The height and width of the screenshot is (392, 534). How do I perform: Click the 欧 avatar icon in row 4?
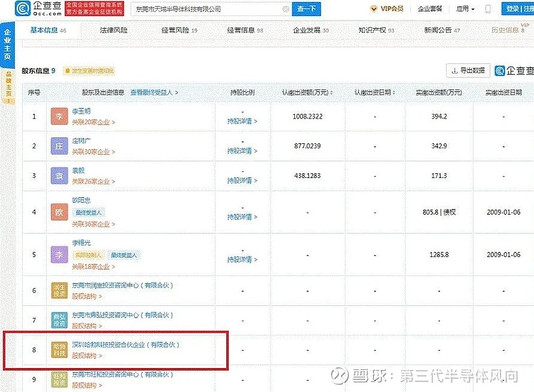coord(59,212)
